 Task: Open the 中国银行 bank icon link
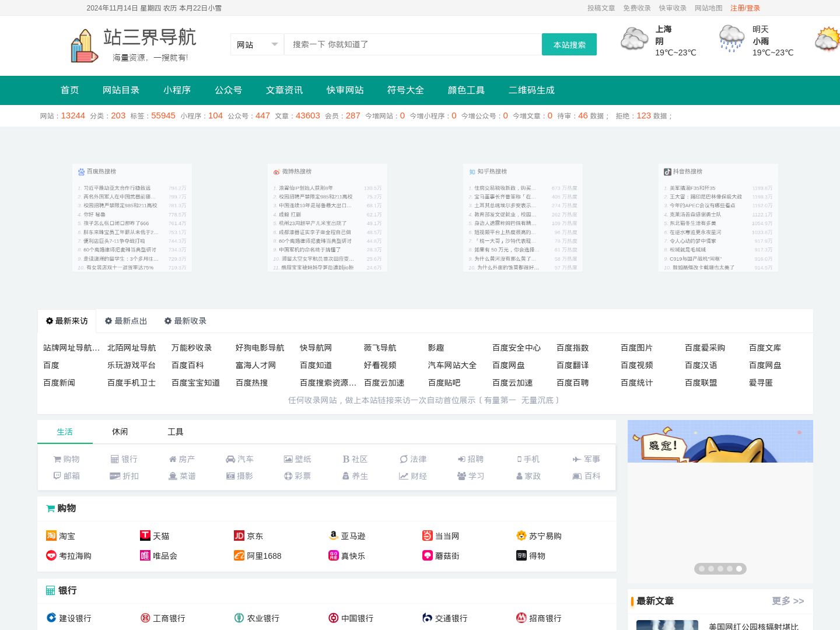(x=334, y=618)
